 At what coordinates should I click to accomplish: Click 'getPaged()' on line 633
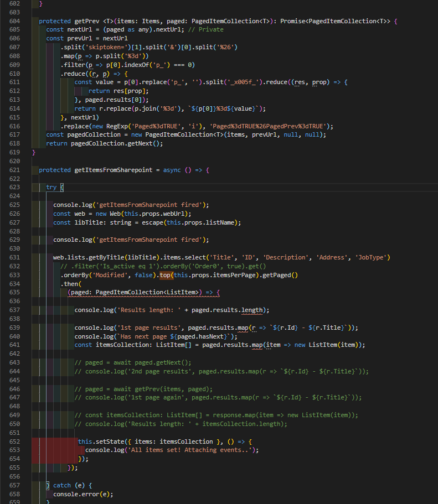(x=280, y=275)
